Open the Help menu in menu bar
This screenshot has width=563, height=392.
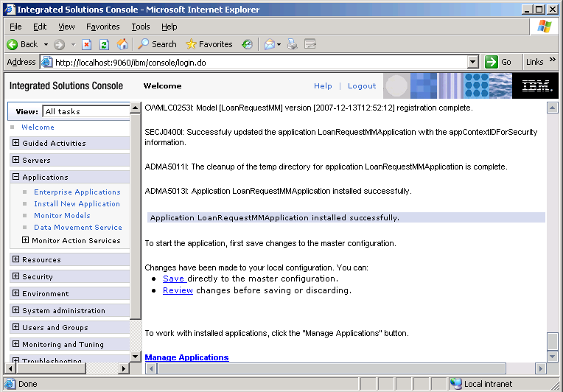click(x=169, y=27)
